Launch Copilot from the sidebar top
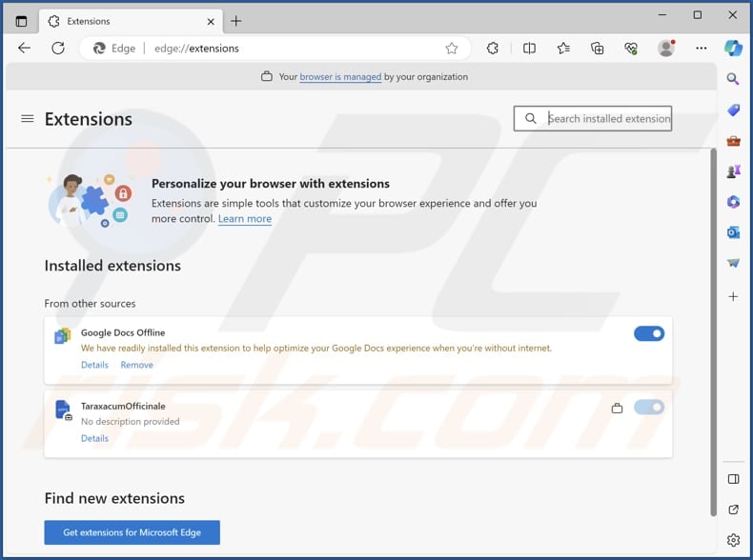753x560 pixels. [733, 48]
